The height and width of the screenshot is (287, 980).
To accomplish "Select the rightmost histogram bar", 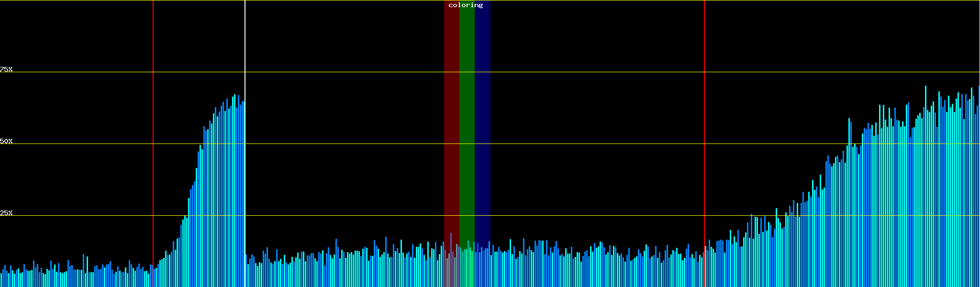I will pos(979,191).
